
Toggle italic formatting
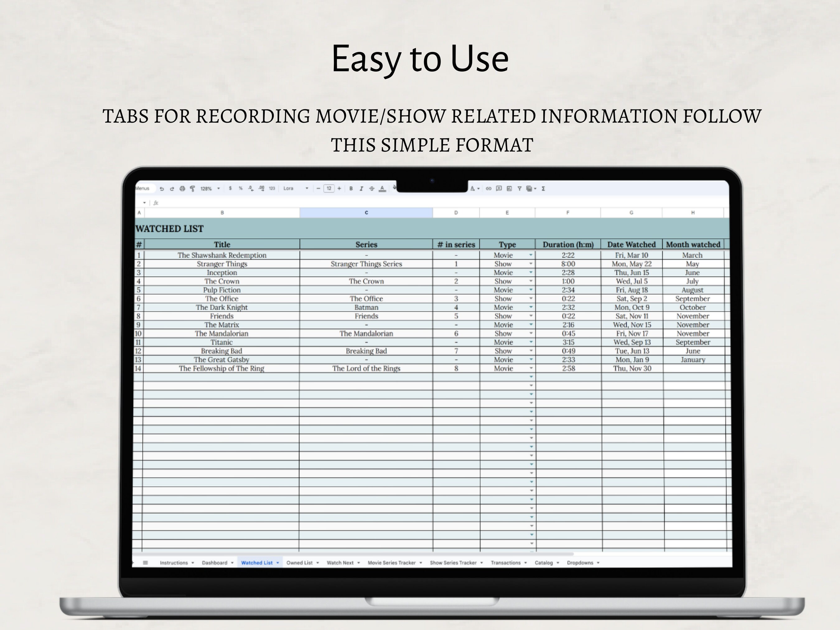click(x=362, y=189)
